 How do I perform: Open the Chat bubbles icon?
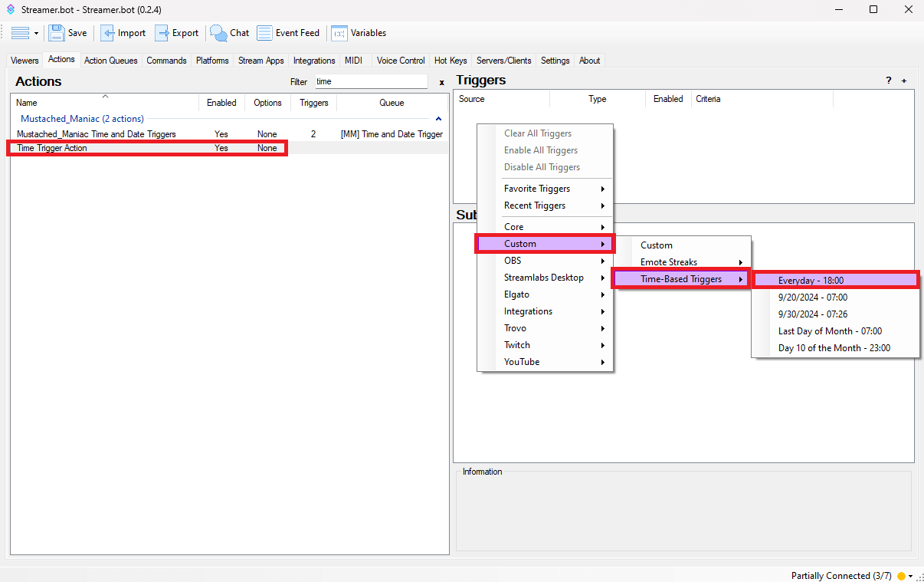pyautogui.click(x=219, y=33)
